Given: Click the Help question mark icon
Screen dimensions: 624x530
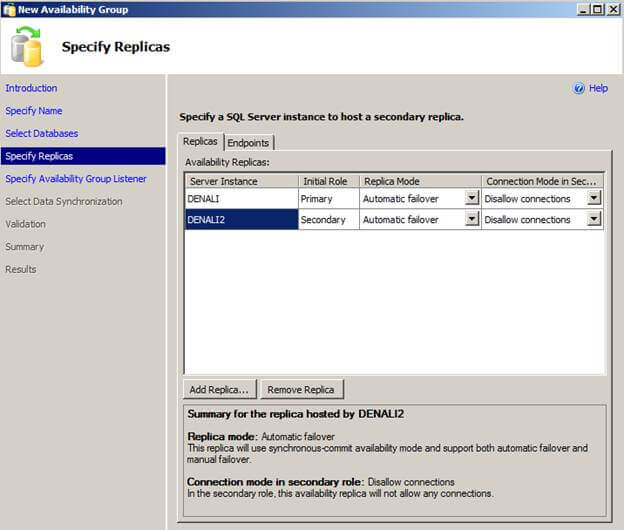Looking at the screenshot, I should pyautogui.click(x=579, y=88).
